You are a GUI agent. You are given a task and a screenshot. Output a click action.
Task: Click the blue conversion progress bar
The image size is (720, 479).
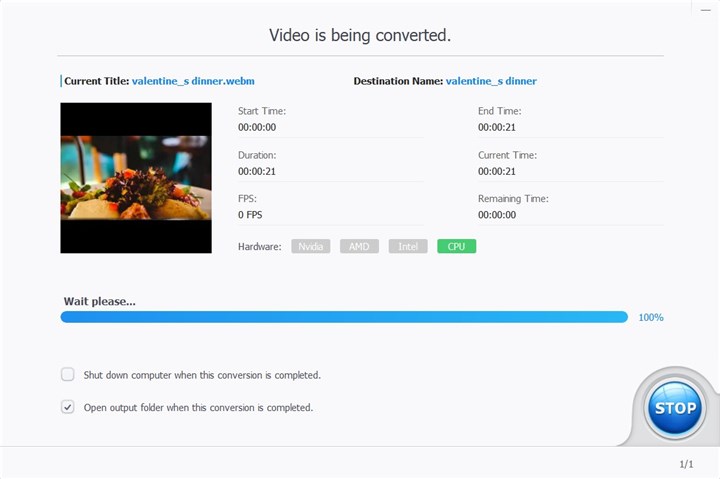pyautogui.click(x=344, y=317)
